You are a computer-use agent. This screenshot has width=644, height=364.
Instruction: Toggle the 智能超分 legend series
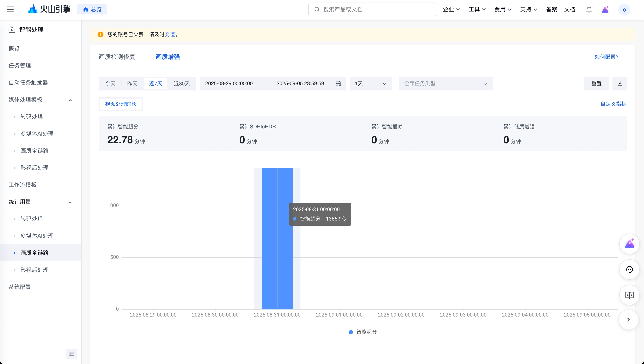(363, 332)
